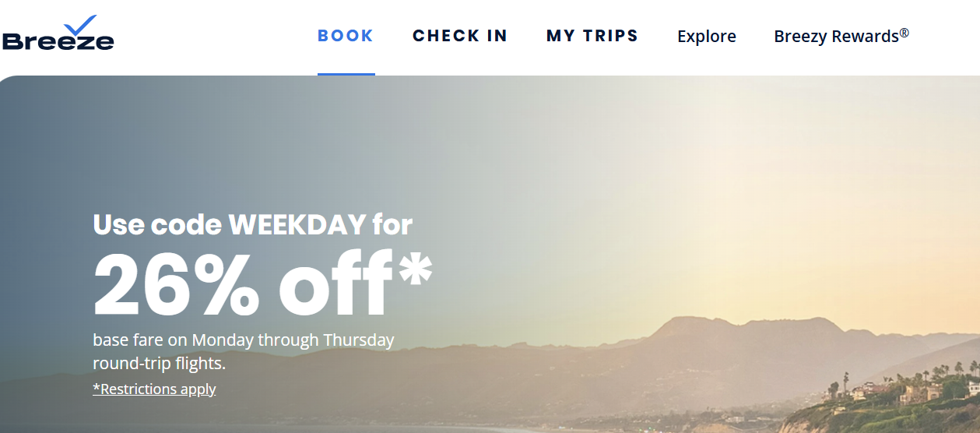Click the word "off" in the promo
The image size is (980, 433).
point(336,285)
